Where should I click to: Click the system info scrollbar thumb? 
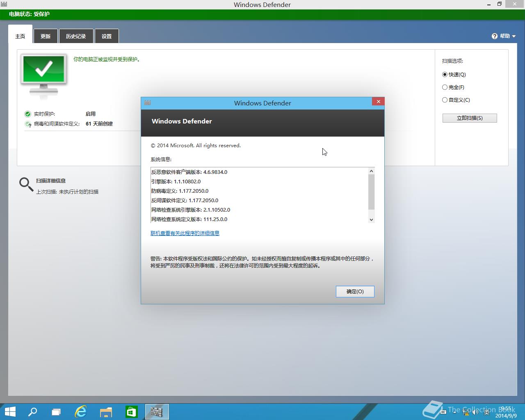tap(371, 192)
